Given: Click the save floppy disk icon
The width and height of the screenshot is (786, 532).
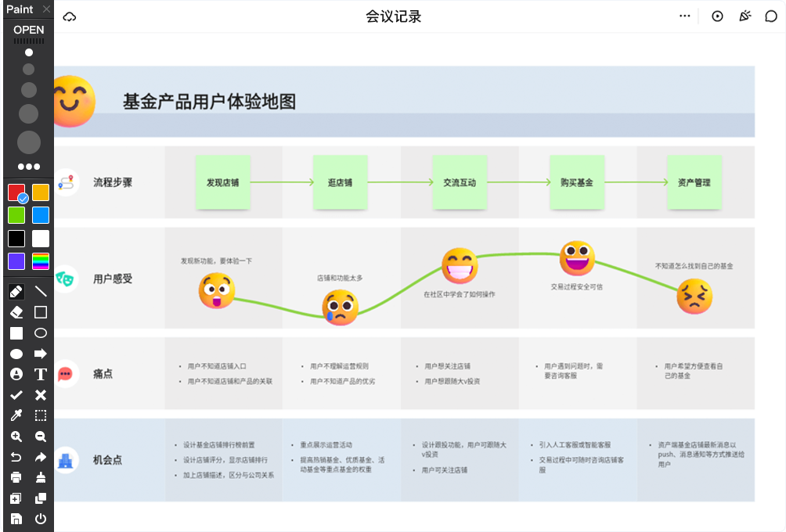Looking at the screenshot, I should (16, 518).
